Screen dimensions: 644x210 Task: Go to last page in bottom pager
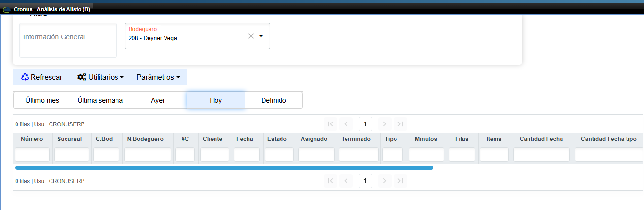point(400,181)
